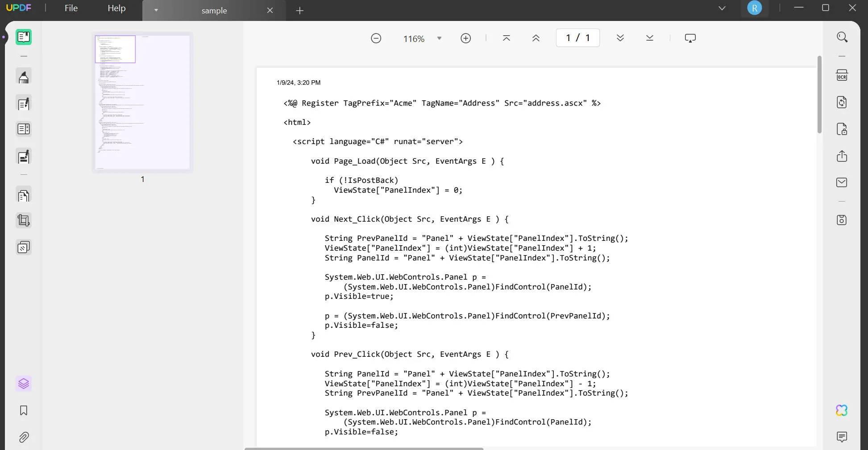Click the p.Visible=true; line
Image resolution: width=868 pixels, height=450 pixels.
359,296
